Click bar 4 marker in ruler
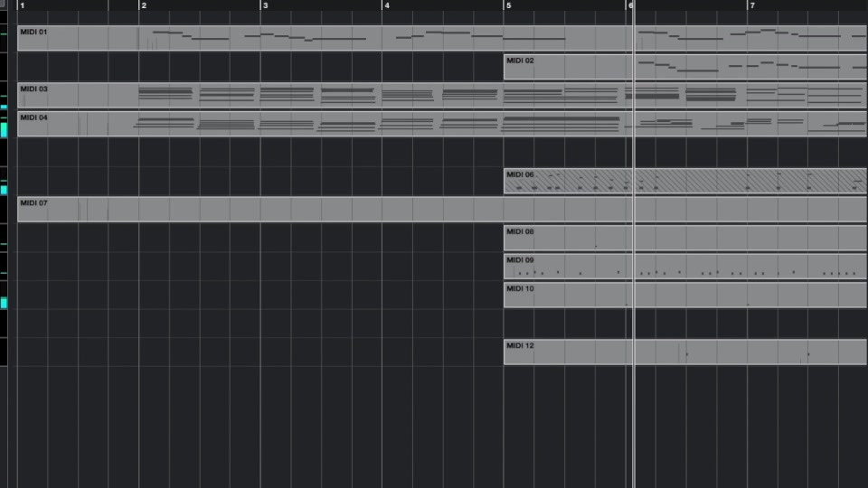868x488 pixels. pos(387,5)
